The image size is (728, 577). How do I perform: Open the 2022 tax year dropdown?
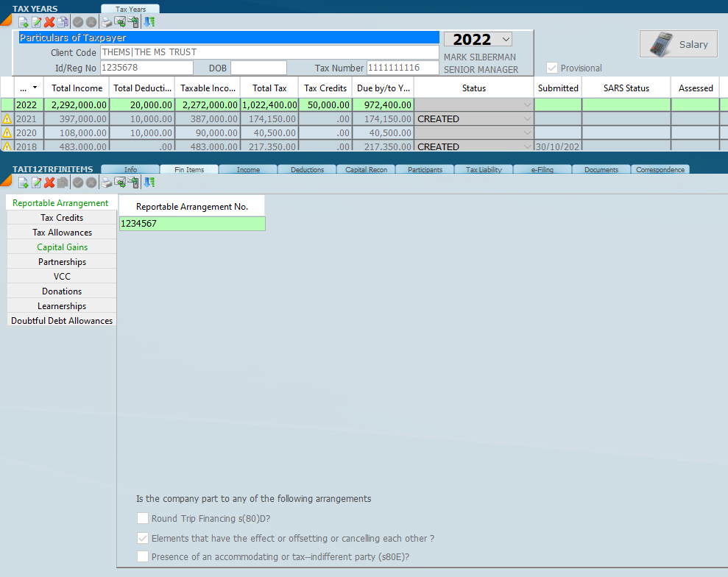(x=505, y=39)
